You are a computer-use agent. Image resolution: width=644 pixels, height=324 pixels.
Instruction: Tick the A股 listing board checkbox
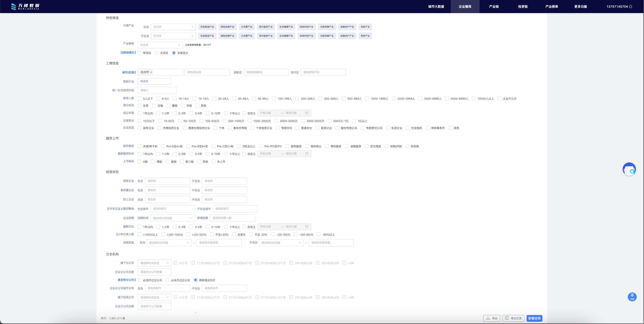coord(140,161)
